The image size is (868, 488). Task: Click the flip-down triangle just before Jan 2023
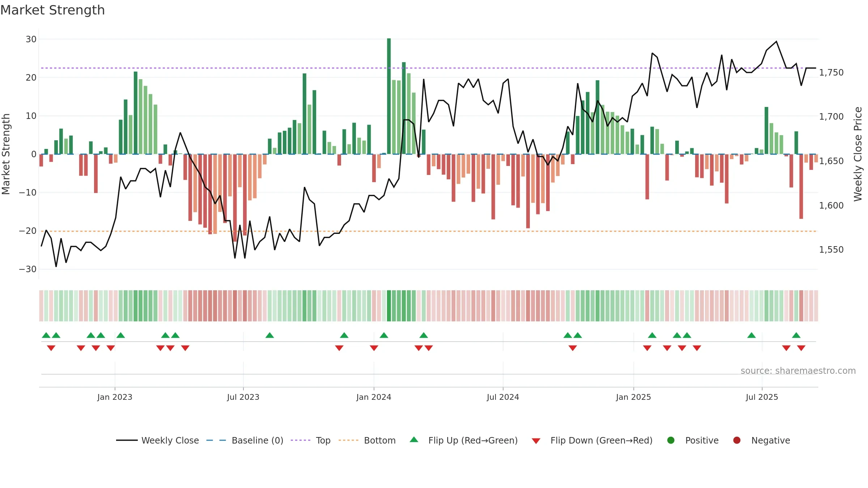tap(111, 348)
